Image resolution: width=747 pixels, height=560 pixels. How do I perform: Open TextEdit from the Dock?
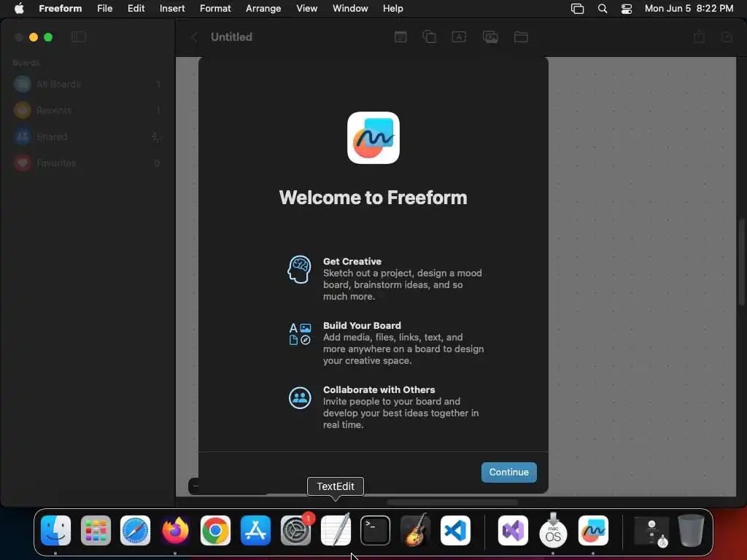(x=336, y=529)
